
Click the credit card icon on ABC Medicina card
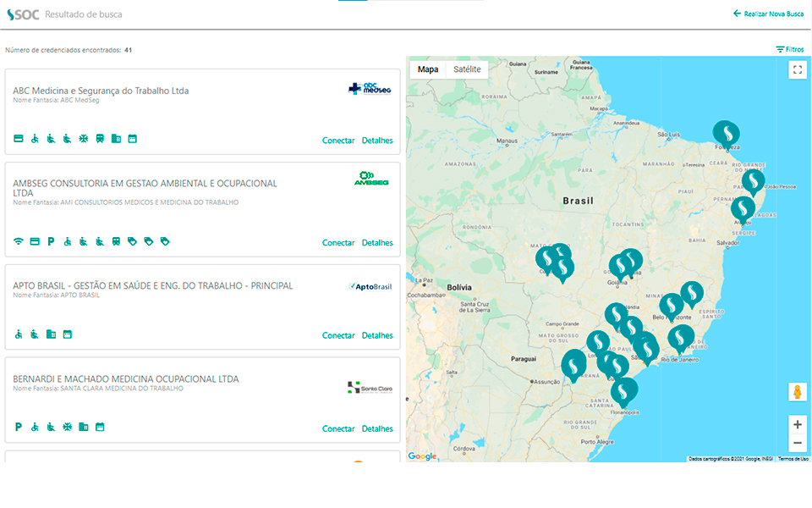18,138
